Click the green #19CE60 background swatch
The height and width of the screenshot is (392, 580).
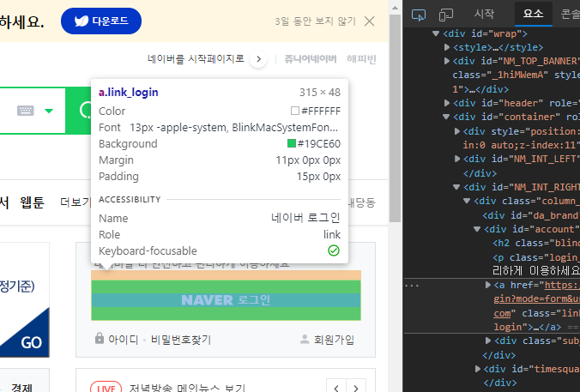tap(292, 143)
